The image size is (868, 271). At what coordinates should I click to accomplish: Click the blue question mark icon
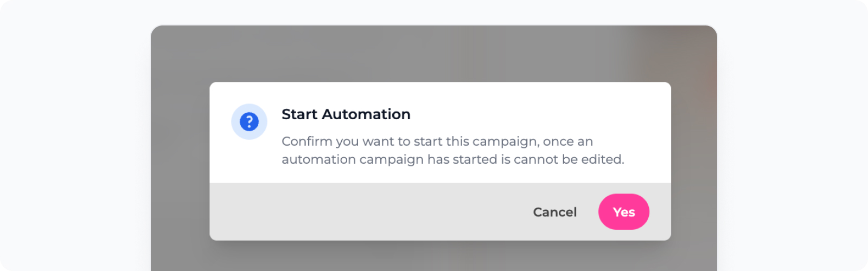[x=249, y=122]
